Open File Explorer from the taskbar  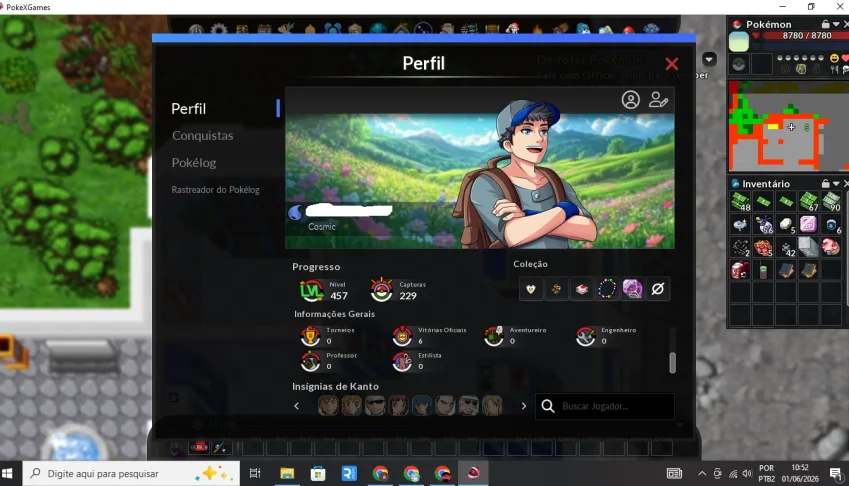pyautogui.click(x=287, y=474)
